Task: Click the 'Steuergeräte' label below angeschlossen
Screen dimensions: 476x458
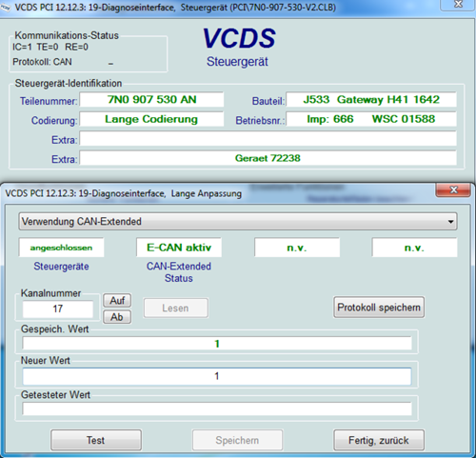Action: tap(61, 267)
